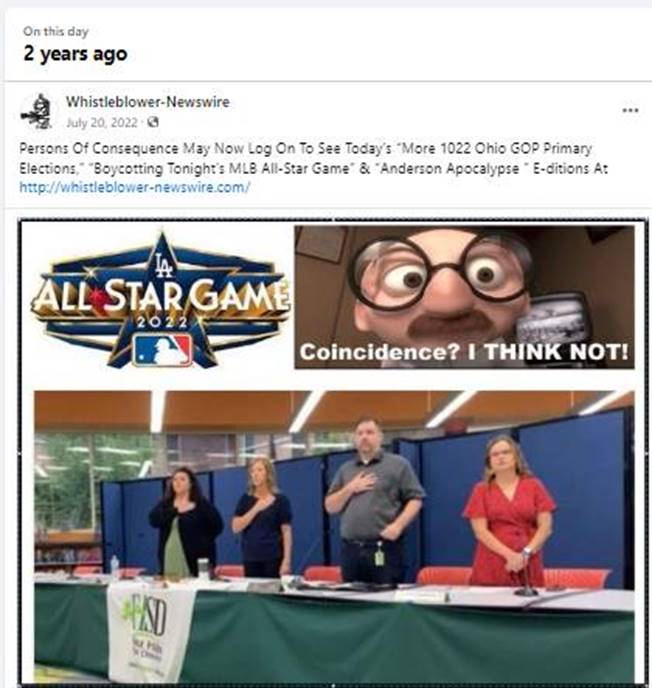Click the On this day label
652x688 pixels.
[x=56, y=31]
